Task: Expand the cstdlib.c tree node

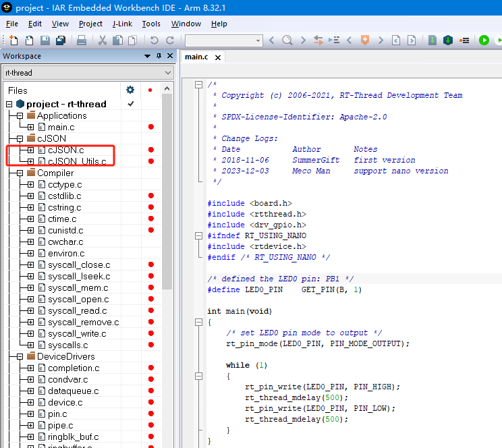Action: tap(31, 196)
